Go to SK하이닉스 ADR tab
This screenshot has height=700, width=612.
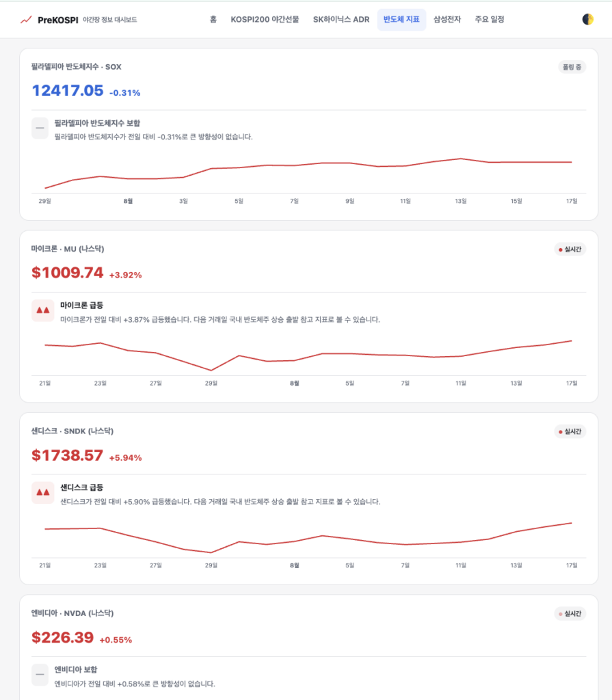tap(341, 20)
